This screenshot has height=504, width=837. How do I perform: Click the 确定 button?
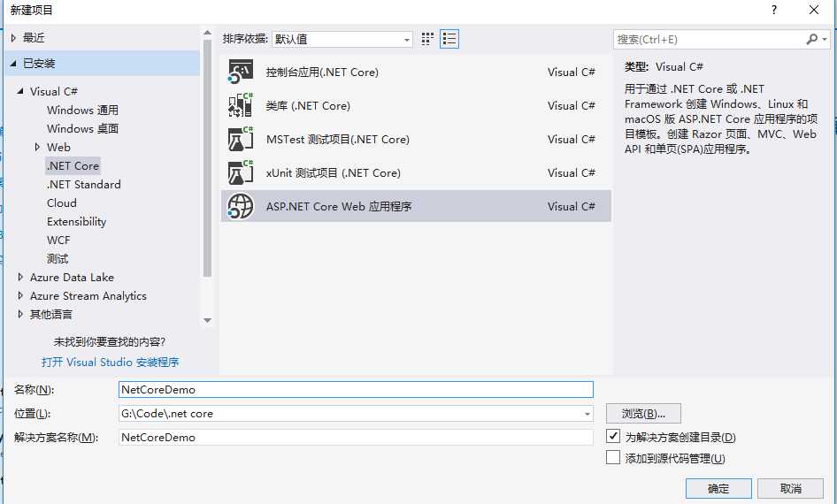coord(718,489)
